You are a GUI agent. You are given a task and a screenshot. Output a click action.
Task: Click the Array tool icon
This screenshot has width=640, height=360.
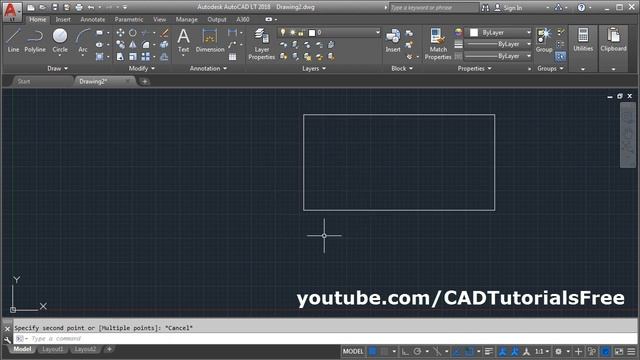coord(145,57)
